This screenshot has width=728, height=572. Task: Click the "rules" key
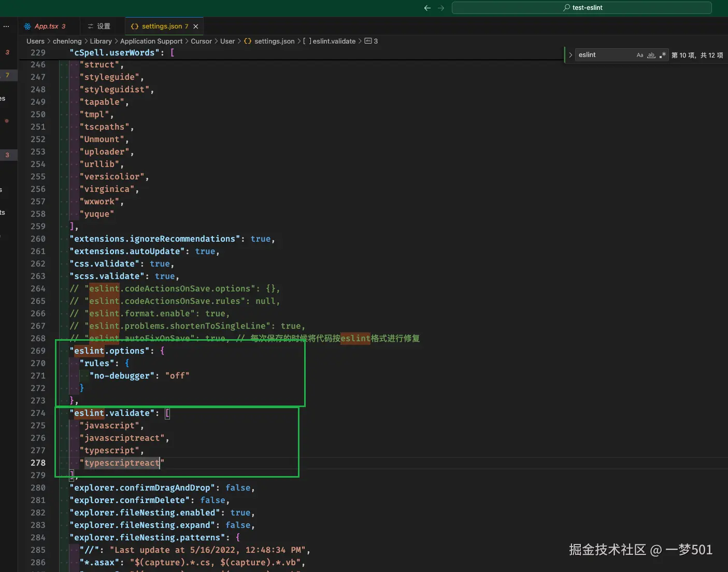click(x=96, y=364)
